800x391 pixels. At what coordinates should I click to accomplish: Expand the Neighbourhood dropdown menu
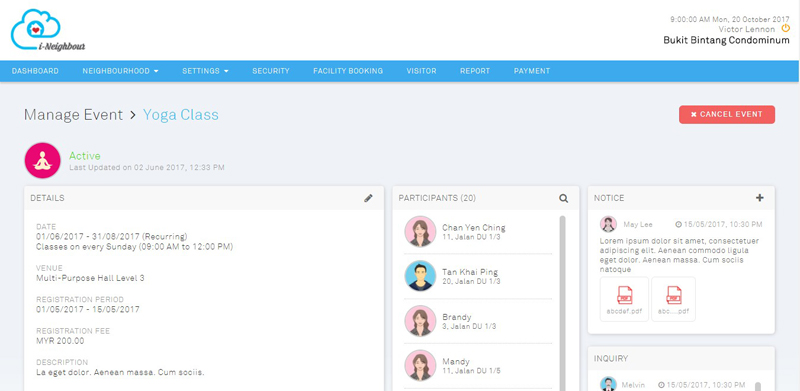coord(120,71)
